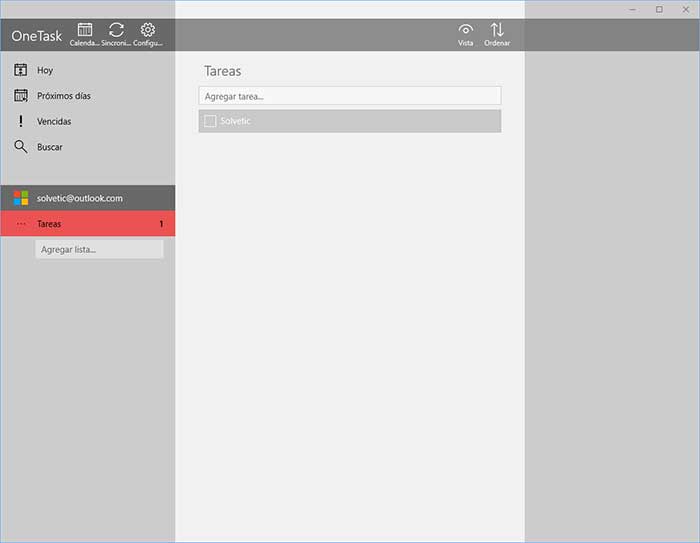Change view with the Vista eye icon
The image size is (700, 543).
pyautogui.click(x=465, y=30)
